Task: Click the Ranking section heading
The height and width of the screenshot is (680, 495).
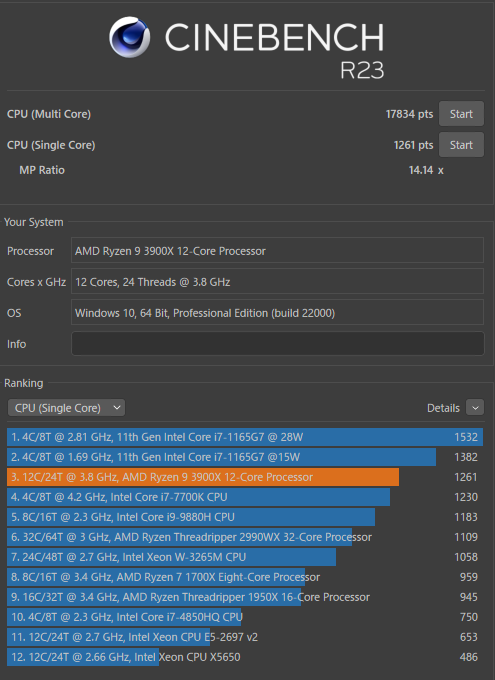Action: point(23,383)
